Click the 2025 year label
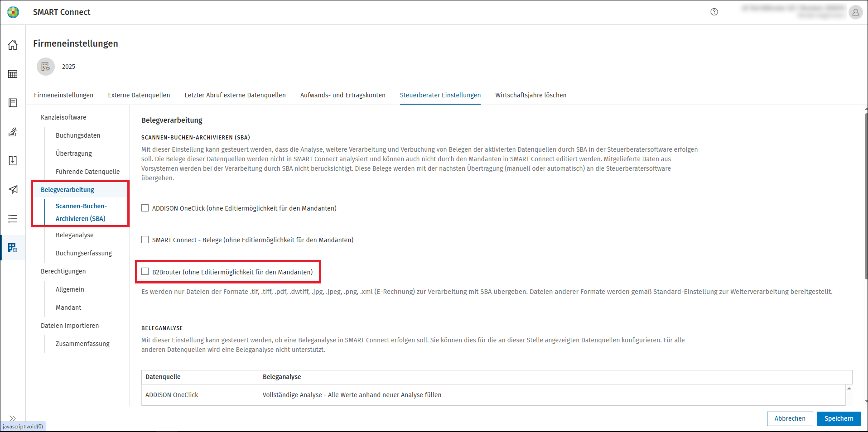The height and width of the screenshot is (432, 868). point(68,67)
